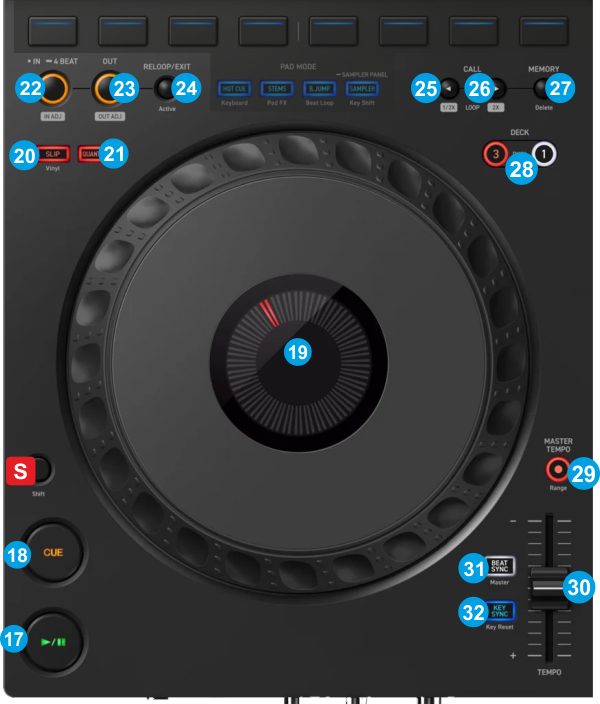Screen dimensions: 600x704
Task: Select Deck 3 button
Action: click(492, 154)
